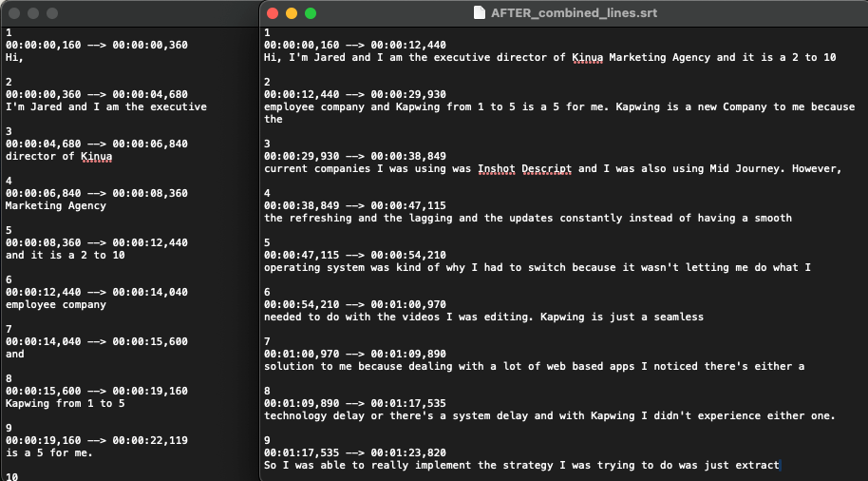This screenshot has width=868, height=481.
Task: Click the line 'and it is a 2 to 10' in left window
Action: (x=66, y=255)
